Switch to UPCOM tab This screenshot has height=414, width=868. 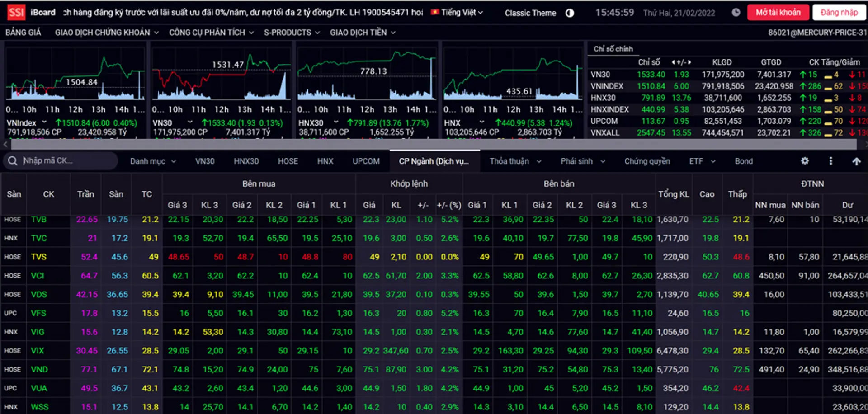366,161
